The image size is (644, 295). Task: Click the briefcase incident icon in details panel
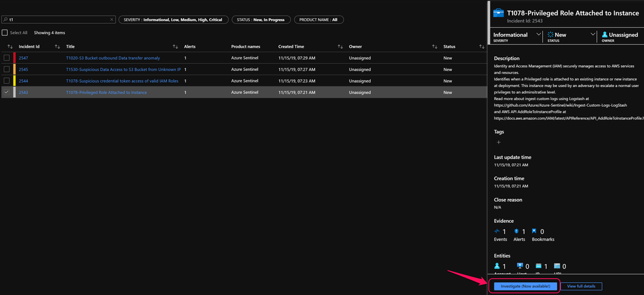click(x=498, y=14)
